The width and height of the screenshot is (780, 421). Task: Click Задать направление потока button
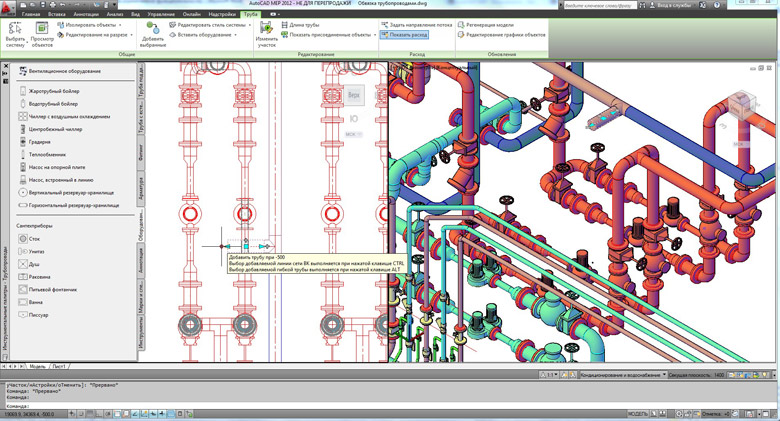417,25
